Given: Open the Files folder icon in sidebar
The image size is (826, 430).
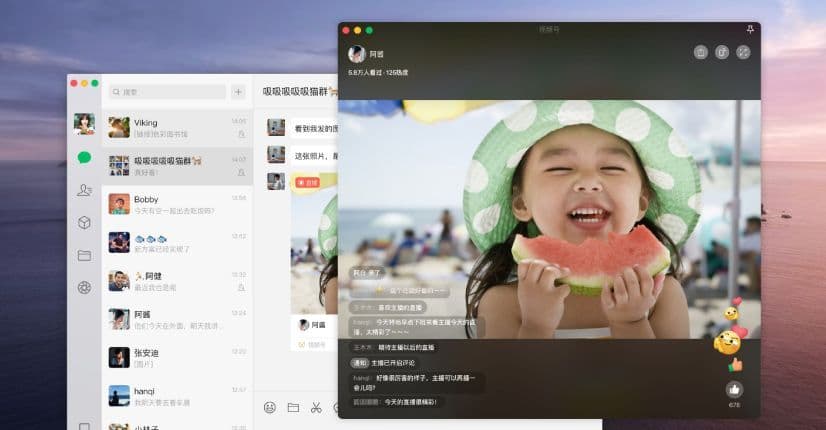Looking at the screenshot, I should (x=84, y=255).
